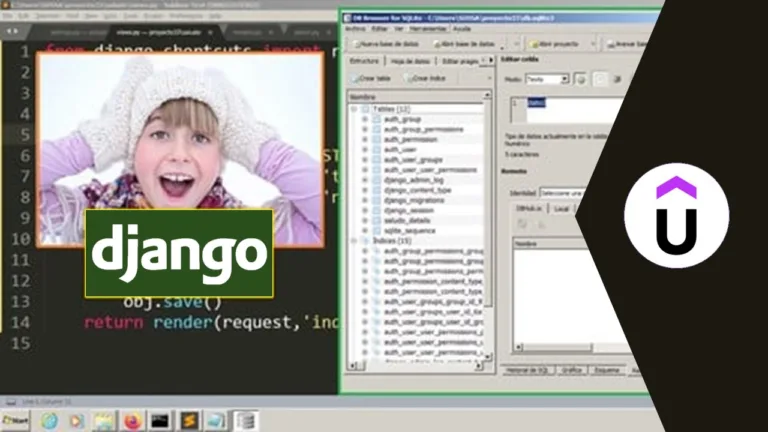Viewport: 768px width, 432px height.
Task: Open the Herramientas menu in DB Browser
Action: 428,29
